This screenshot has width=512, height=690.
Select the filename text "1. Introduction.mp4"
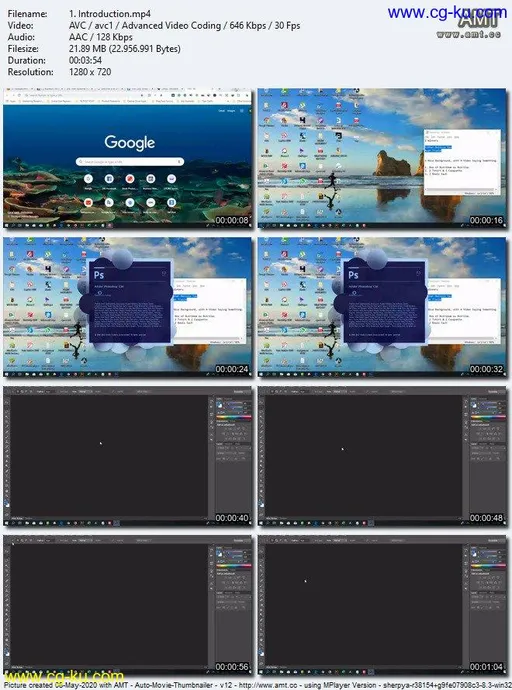click(110, 14)
